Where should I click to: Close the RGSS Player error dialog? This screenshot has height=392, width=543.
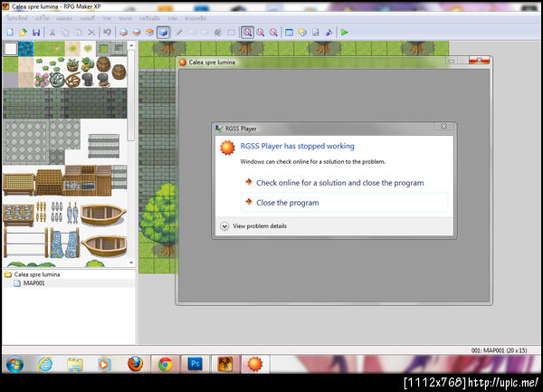[x=443, y=127]
